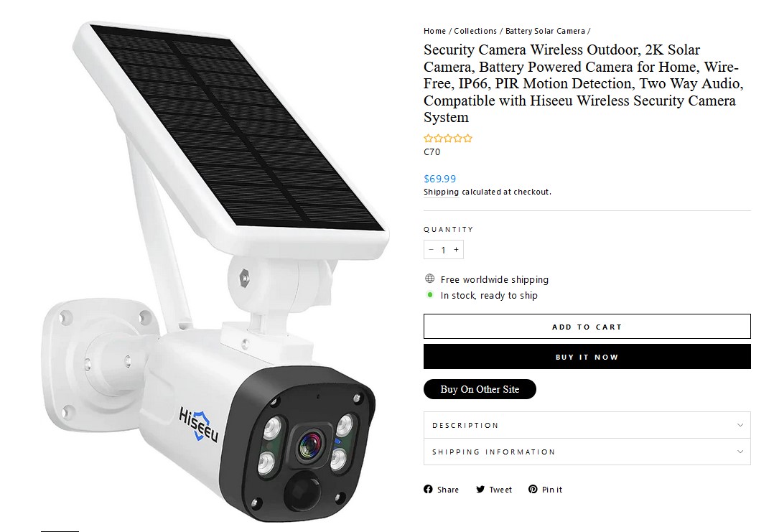Open Collections breadcrumb link
This screenshot has width=774, height=532.
click(x=475, y=31)
